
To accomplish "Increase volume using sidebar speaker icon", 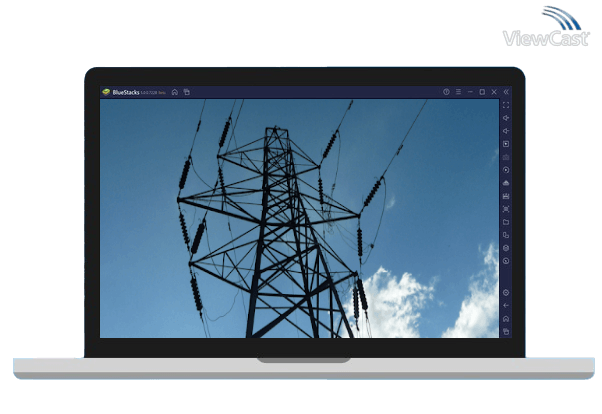I will tap(506, 118).
